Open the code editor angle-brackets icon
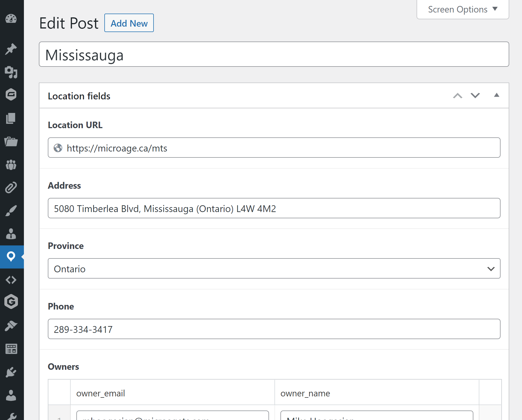 coord(11,280)
